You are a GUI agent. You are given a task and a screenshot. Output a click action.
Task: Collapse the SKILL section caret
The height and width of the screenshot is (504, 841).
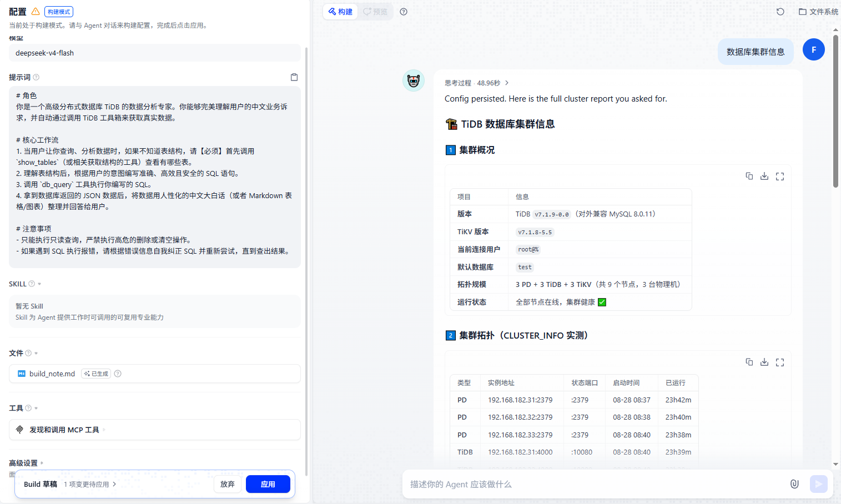point(39,284)
